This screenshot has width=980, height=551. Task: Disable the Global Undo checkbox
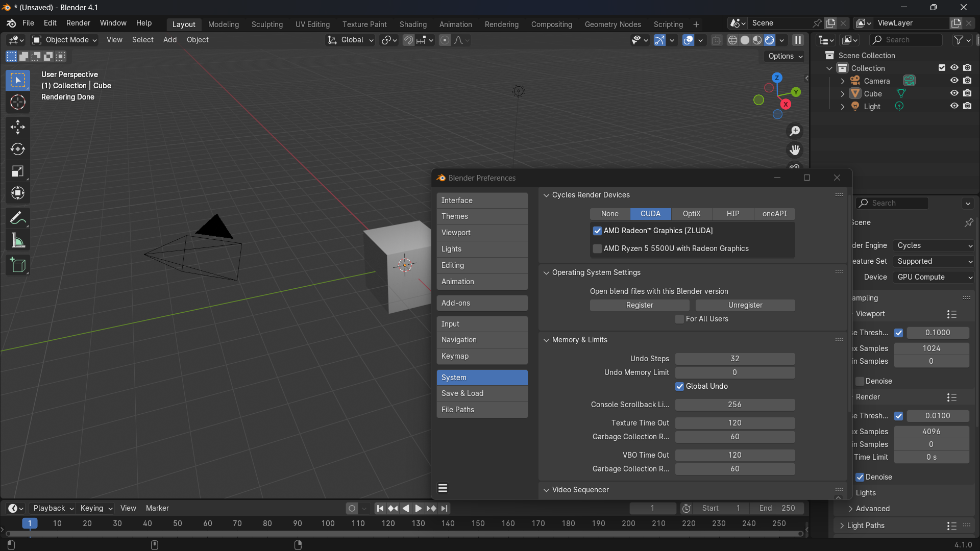click(x=679, y=386)
